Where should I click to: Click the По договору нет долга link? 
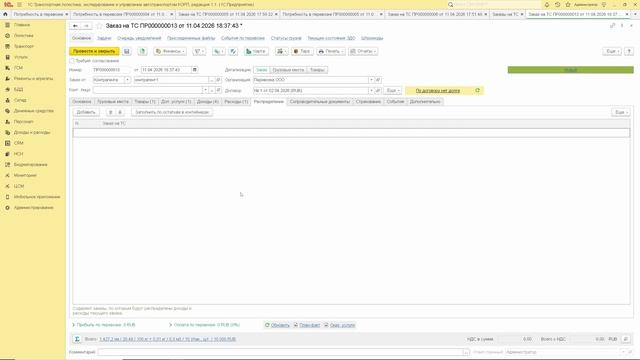[438, 91]
